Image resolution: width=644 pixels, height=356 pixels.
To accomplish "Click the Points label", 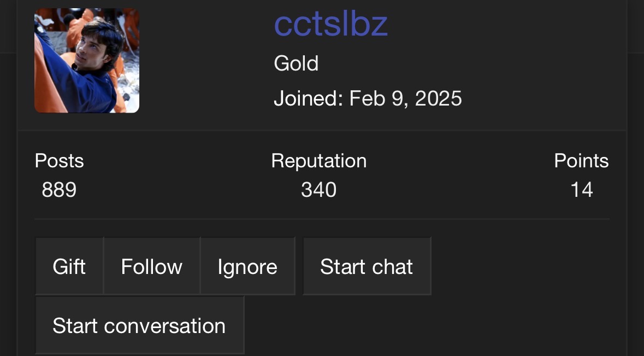I will [x=581, y=160].
